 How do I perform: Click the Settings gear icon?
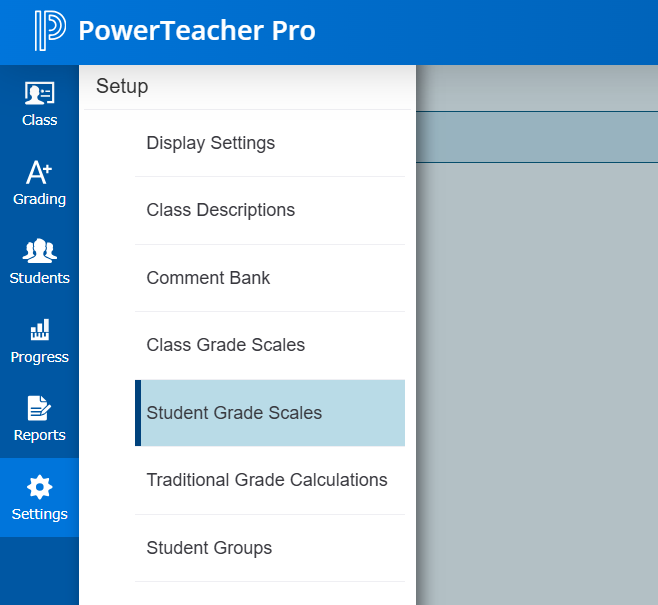(39, 487)
